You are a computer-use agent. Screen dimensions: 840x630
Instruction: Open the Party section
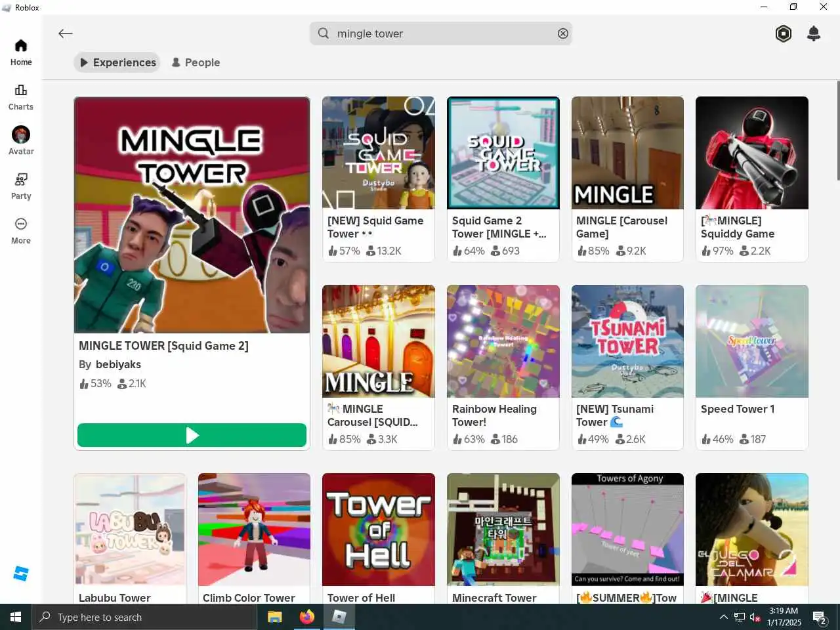21,186
